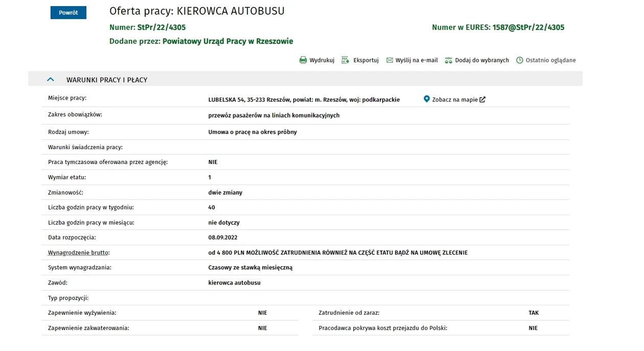644x351 pixels.
Task: Click the Powrót back button
Action: point(68,13)
